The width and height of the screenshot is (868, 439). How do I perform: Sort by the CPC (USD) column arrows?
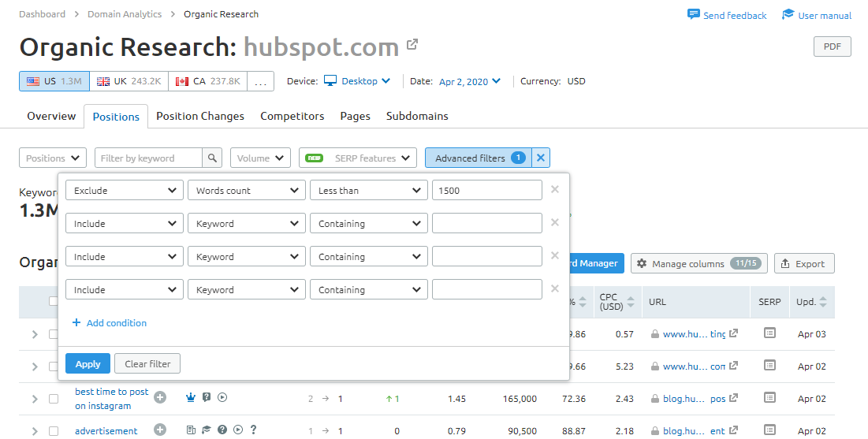(x=631, y=302)
